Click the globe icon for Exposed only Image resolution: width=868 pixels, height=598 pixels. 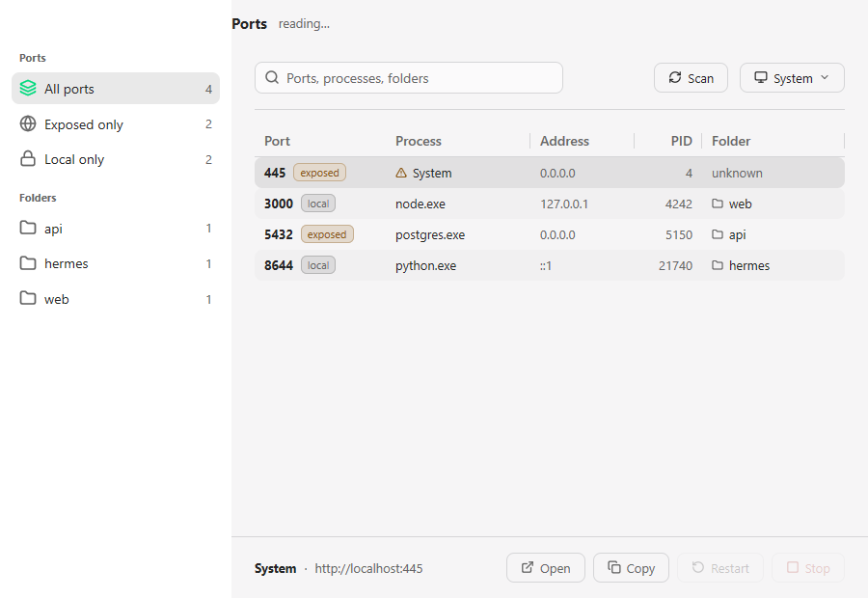28,123
